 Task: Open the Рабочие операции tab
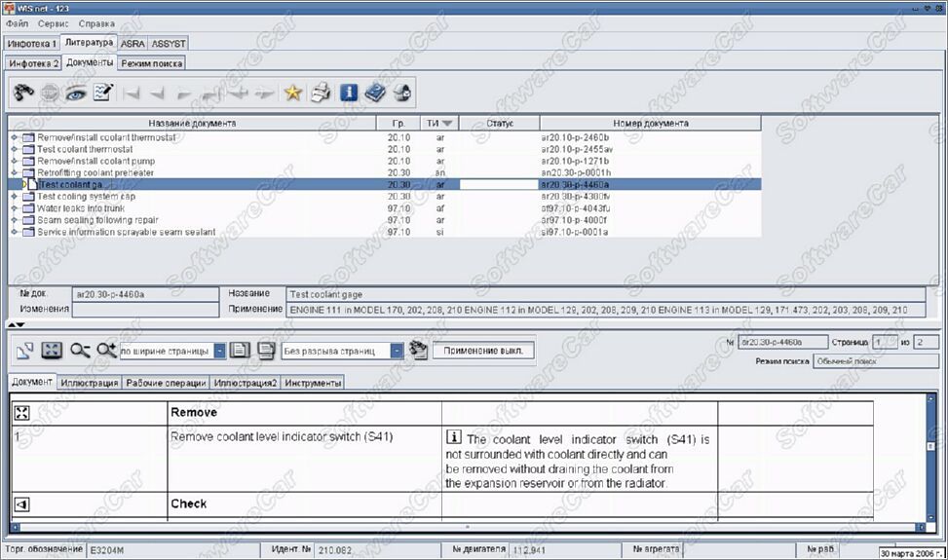point(166,383)
